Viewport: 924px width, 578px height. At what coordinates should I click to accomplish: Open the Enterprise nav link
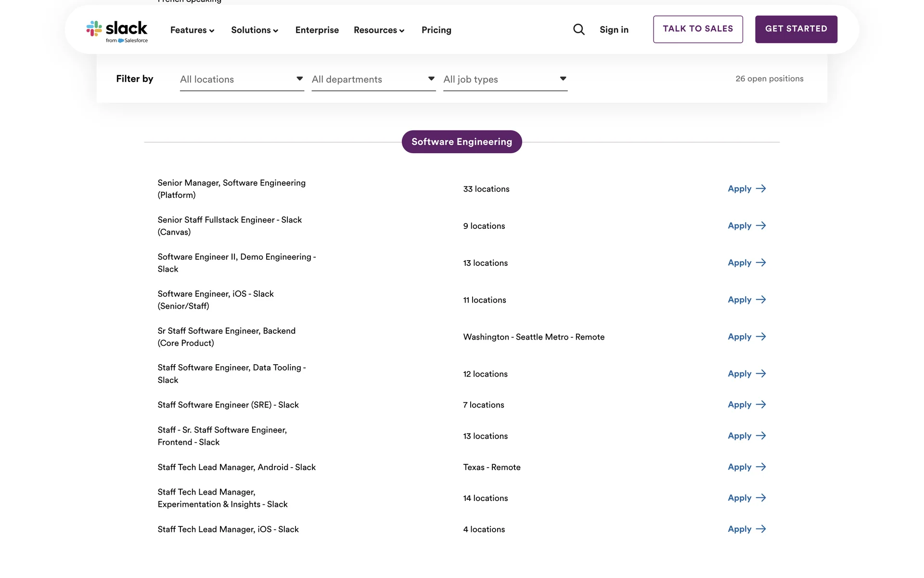tap(317, 30)
